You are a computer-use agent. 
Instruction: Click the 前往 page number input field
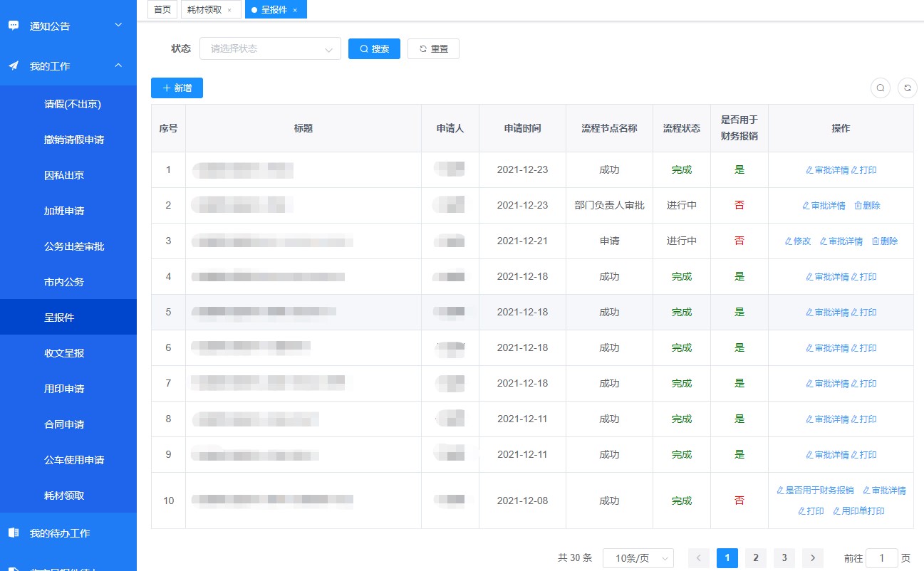(x=881, y=558)
